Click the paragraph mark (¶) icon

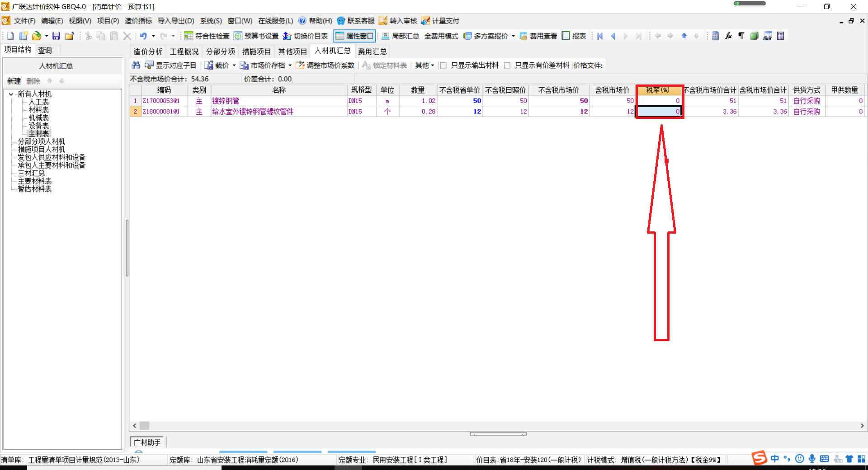(x=741, y=36)
